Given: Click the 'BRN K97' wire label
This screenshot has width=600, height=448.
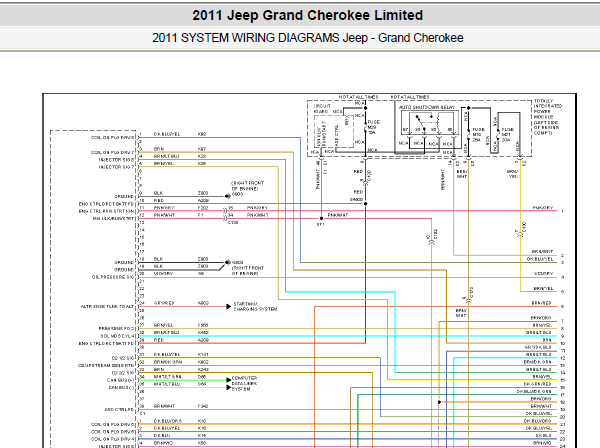Looking at the screenshot, I should pyautogui.click(x=180, y=149).
